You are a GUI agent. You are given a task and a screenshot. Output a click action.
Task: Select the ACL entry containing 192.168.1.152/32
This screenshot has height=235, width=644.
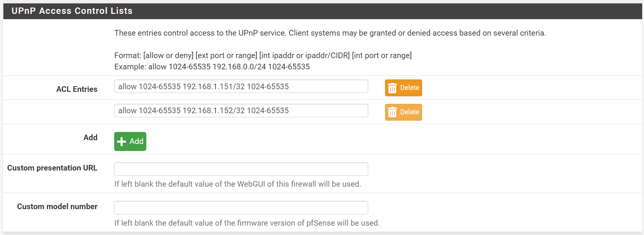click(241, 111)
